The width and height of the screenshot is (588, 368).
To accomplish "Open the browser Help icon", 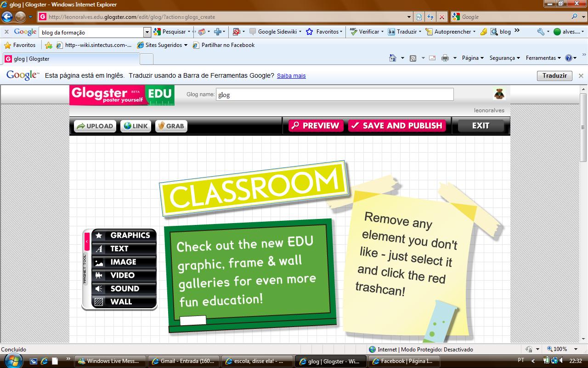I will point(569,58).
